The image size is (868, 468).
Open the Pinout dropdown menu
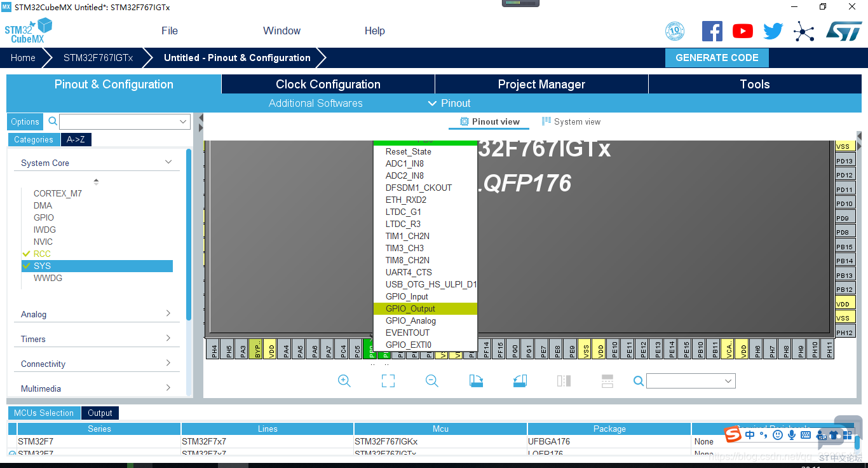point(449,103)
